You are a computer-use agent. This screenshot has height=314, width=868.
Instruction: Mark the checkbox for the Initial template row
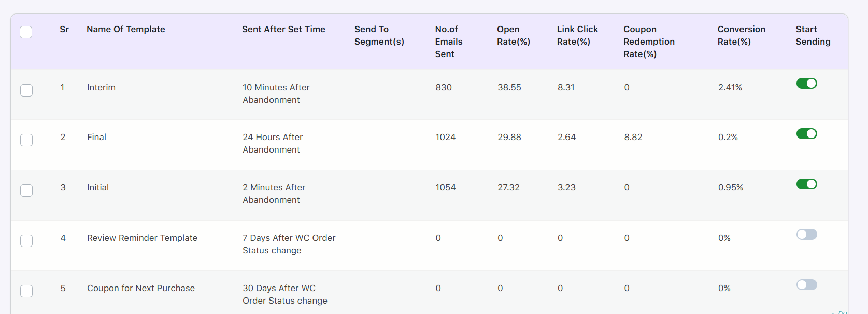pyautogui.click(x=26, y=190)
